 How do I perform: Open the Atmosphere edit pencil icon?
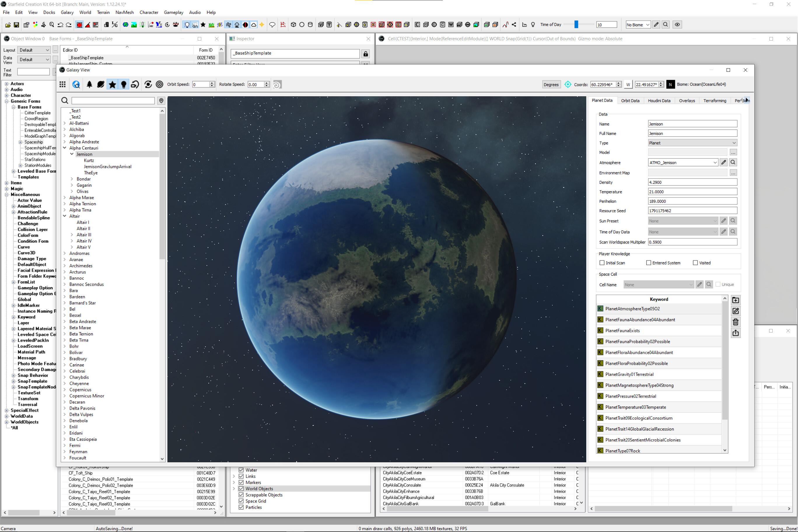723,162
